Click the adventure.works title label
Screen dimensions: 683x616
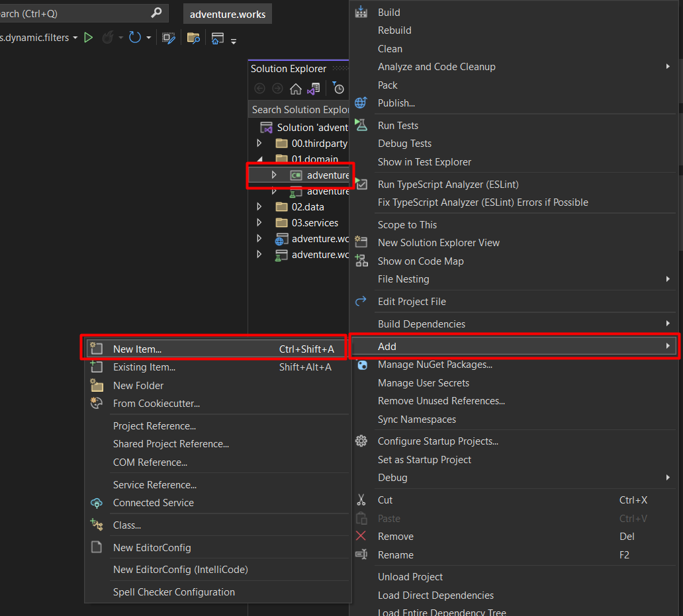point(228,14)
